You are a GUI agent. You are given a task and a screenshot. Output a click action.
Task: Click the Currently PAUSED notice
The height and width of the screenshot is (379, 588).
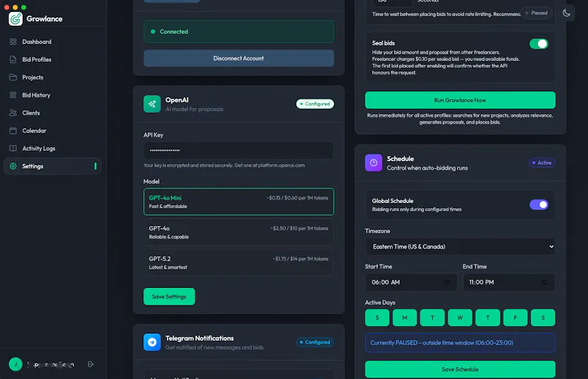coord(460,342)
